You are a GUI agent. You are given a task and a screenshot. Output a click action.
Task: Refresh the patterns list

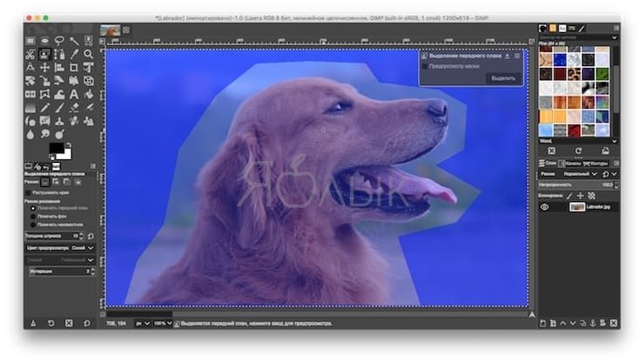[x=578, y=151]
